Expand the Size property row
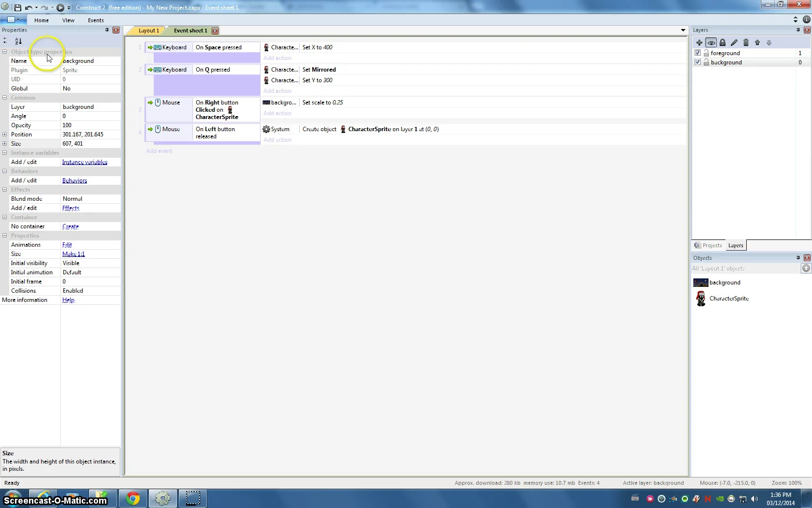This screenshot has height=508, width=812. point(4,143)
